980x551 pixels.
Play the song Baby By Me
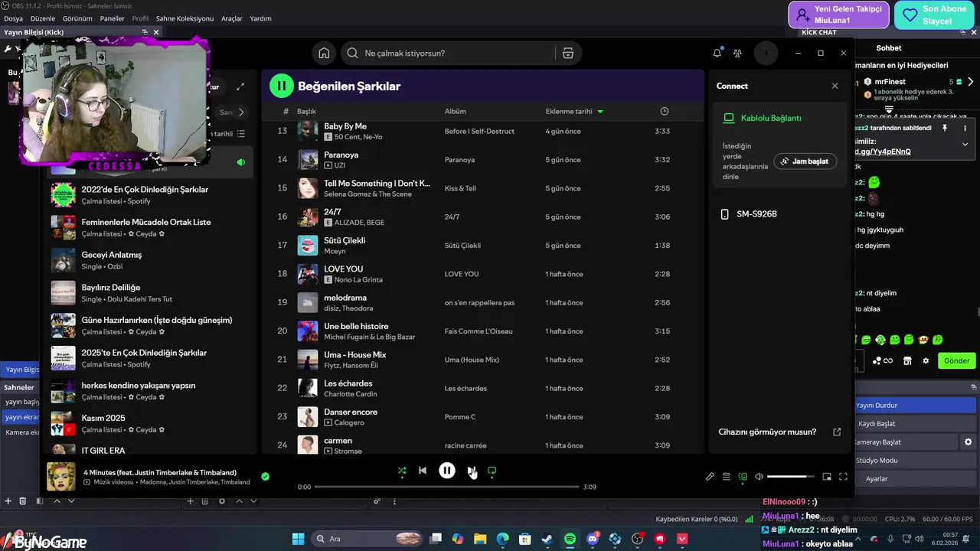pyautogui.click(x=345, y=126)
